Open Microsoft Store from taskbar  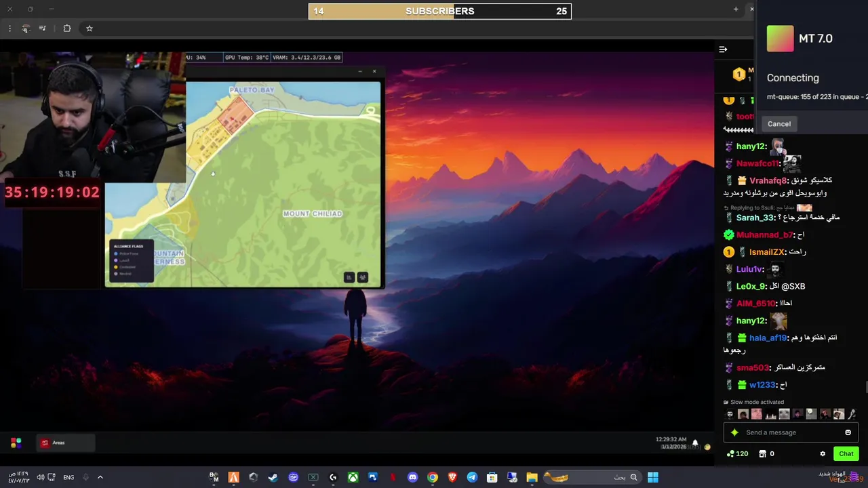[492, 477]
